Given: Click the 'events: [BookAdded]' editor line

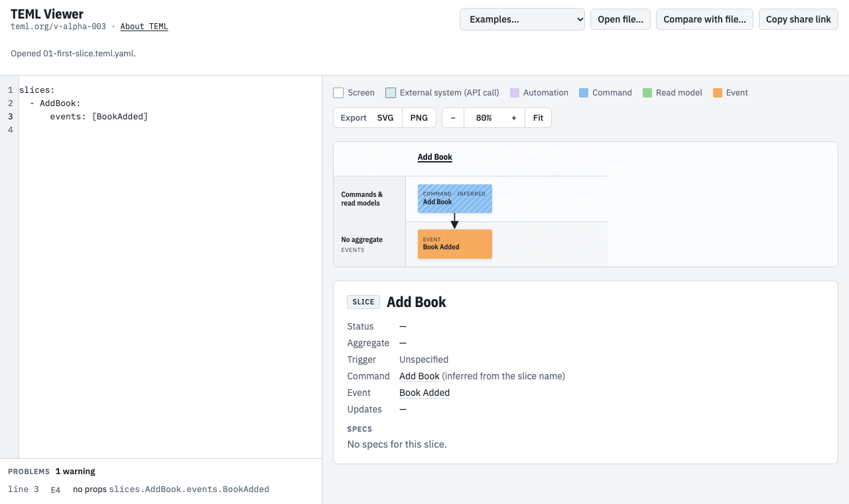Looking at the screenshot, I should 99,117.
